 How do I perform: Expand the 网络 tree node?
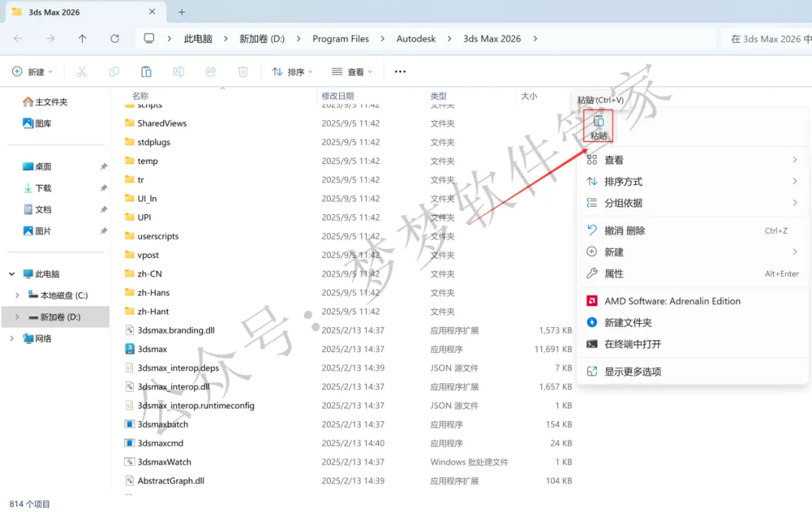12,338
